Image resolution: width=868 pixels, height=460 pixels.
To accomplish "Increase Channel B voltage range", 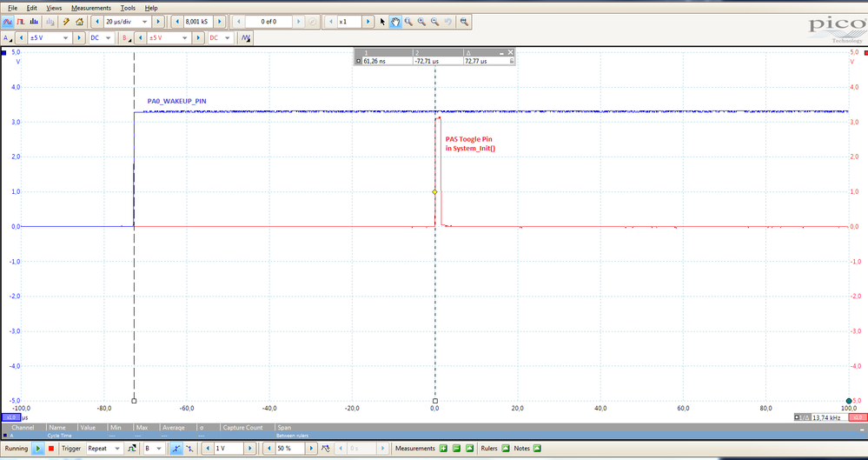I will click(198, 37).
